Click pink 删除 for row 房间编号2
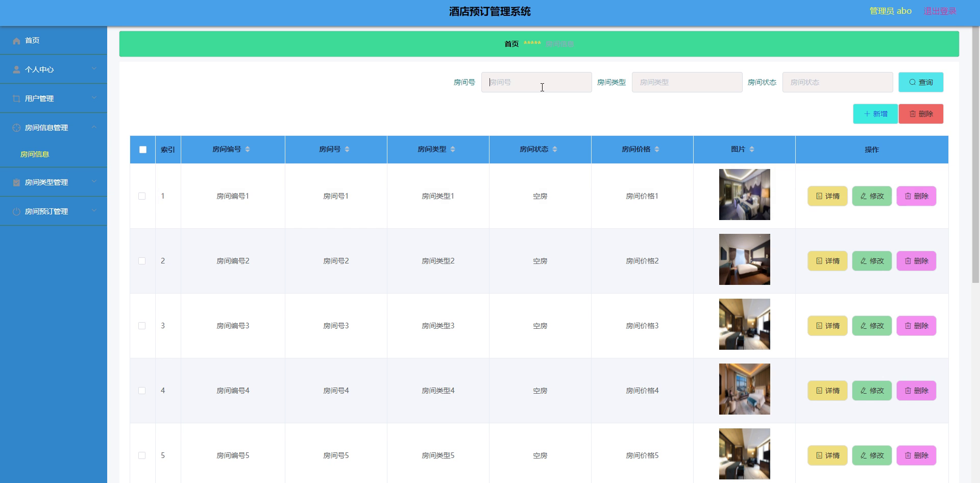Image resolution: width=980 pixels, height=483 pixels. click(916, 261)
